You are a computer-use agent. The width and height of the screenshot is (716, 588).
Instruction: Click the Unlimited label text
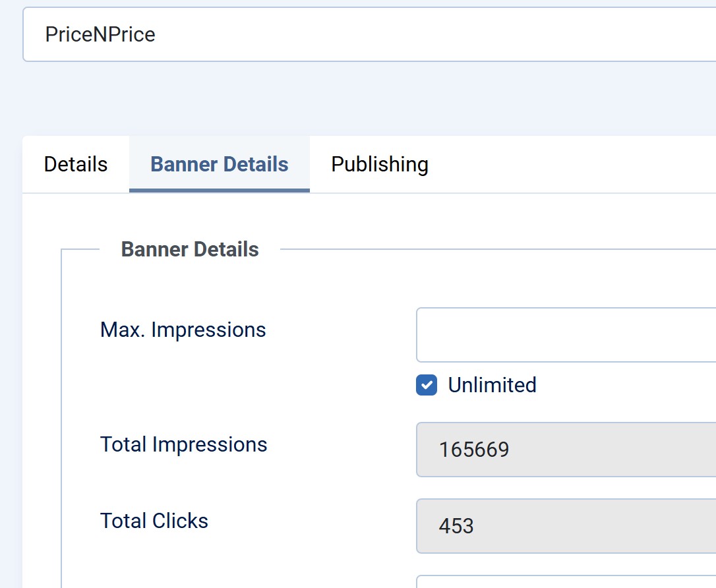tap(492, 385)
